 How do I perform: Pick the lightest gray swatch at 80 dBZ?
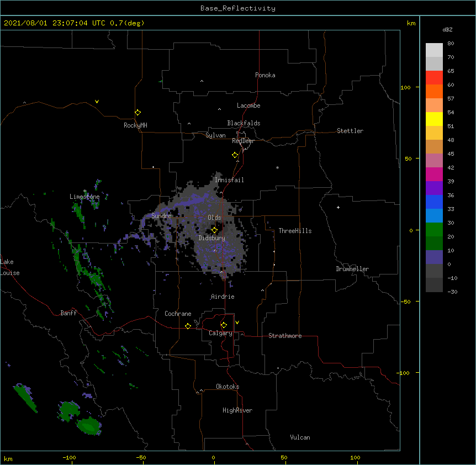(x=434, y=50)
